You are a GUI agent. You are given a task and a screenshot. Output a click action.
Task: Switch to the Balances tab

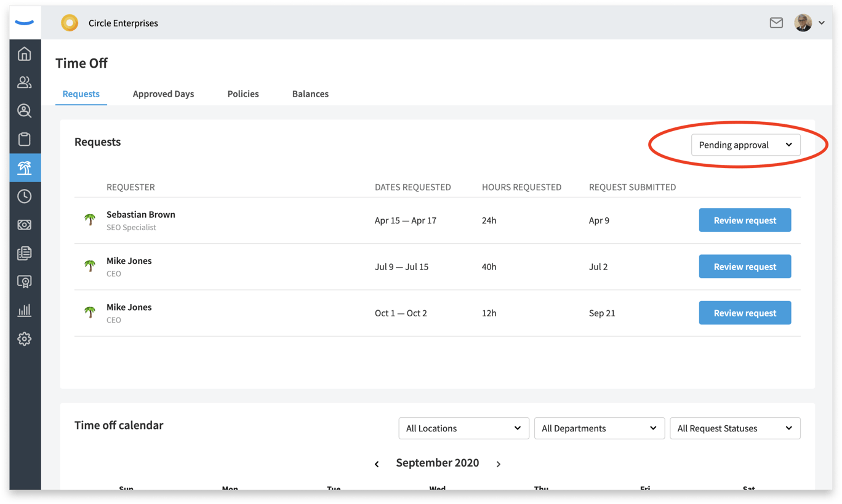pos(310,94)
